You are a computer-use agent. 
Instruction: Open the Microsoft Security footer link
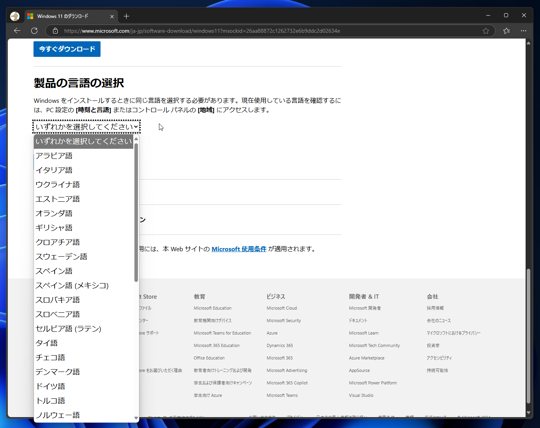coord(284,321)
